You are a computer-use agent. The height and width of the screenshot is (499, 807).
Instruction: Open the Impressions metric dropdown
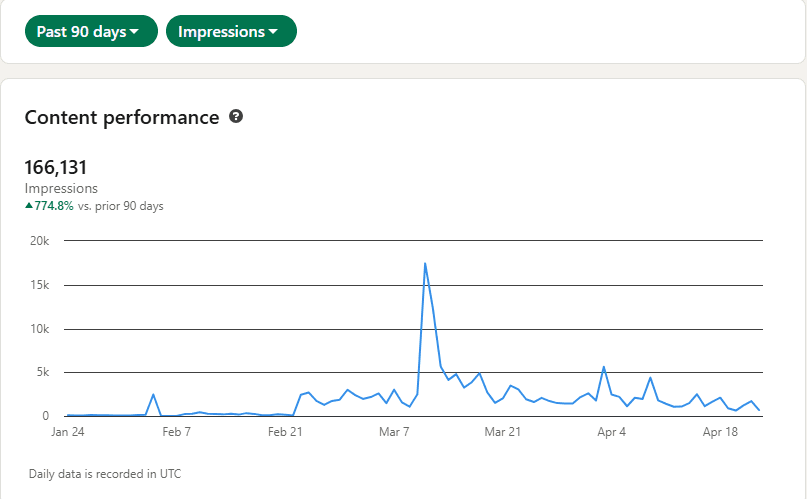pyautogui.click(x=231, y=31)
